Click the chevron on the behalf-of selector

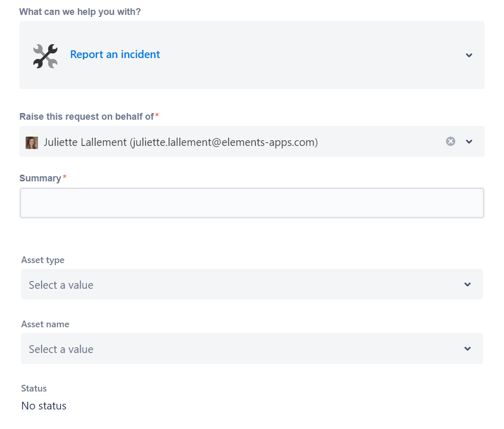(x=469, y=141)
